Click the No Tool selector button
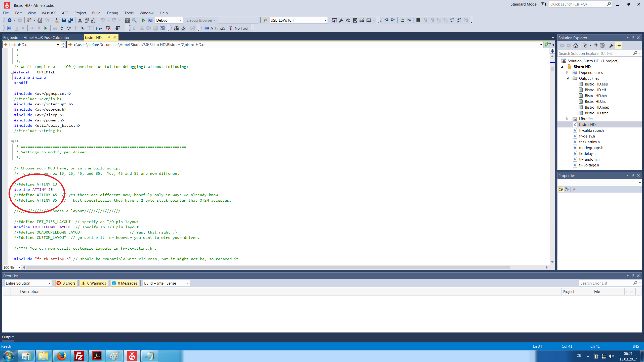The height and width of the screenshot is (362, 644). click(239, 28)
